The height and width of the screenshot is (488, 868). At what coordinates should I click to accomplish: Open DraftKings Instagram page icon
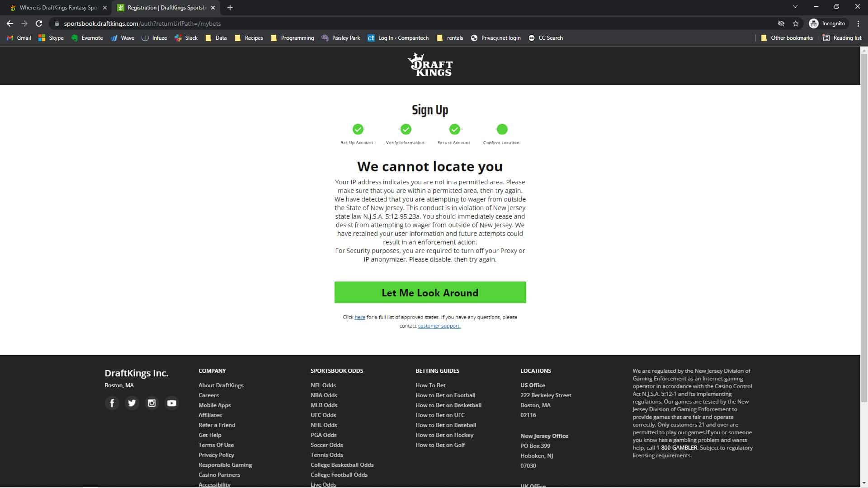point(152,403)
